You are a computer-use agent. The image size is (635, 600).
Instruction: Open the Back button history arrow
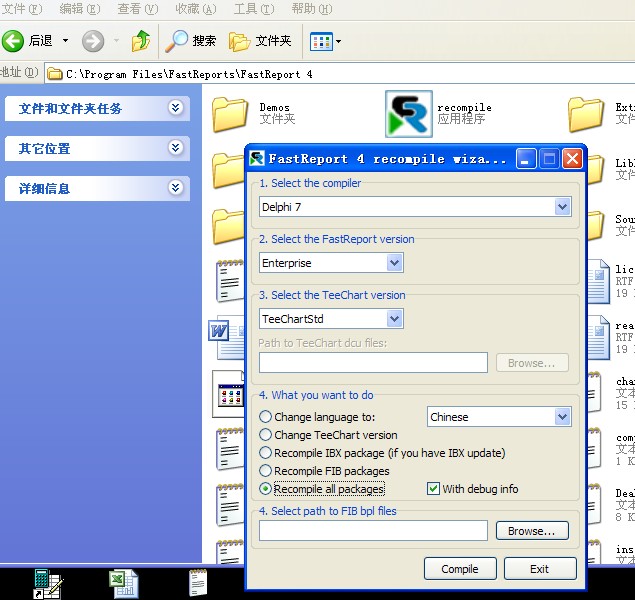65,40
